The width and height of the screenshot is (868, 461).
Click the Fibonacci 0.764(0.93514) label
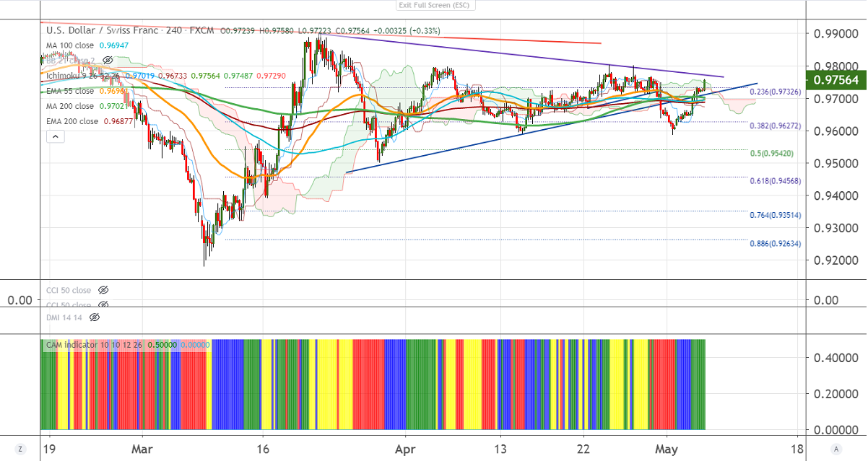click(774, 214)
